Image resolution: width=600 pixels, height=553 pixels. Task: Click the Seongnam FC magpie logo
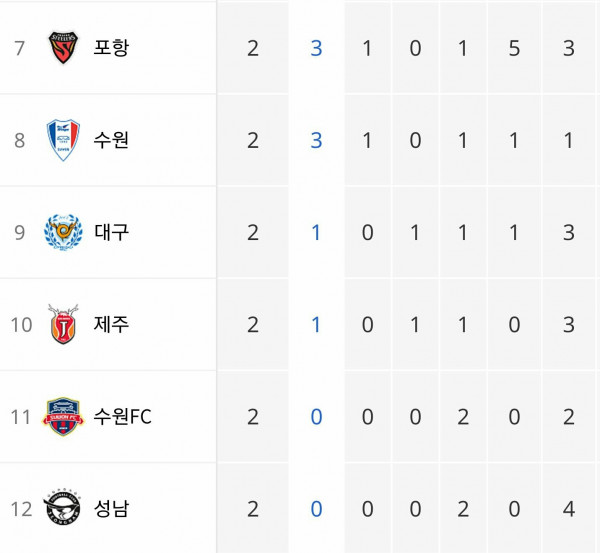(62, 507)
